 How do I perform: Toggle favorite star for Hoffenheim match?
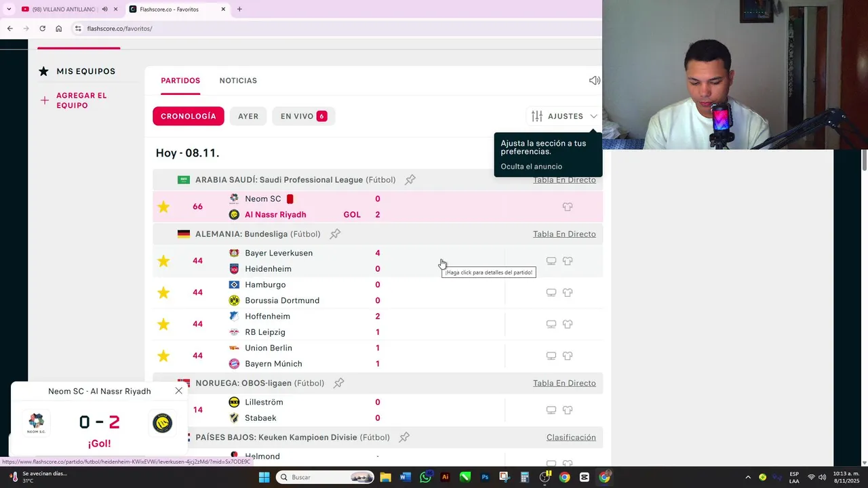(163, 324)
